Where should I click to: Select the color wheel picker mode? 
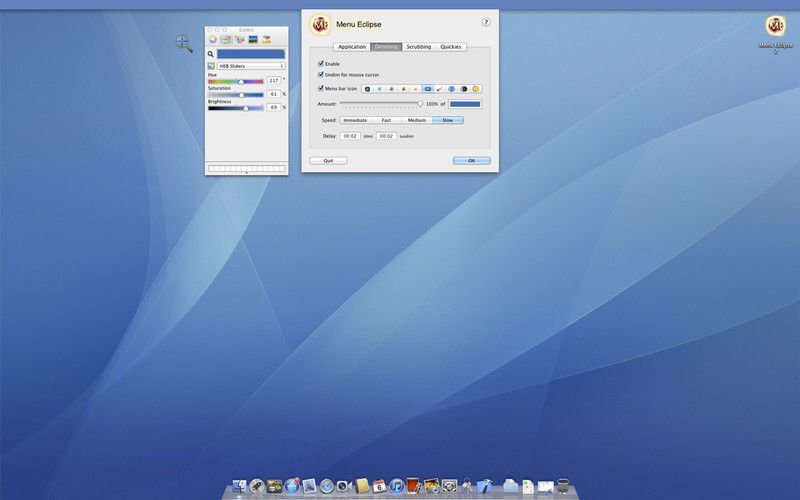click(213, 40)
